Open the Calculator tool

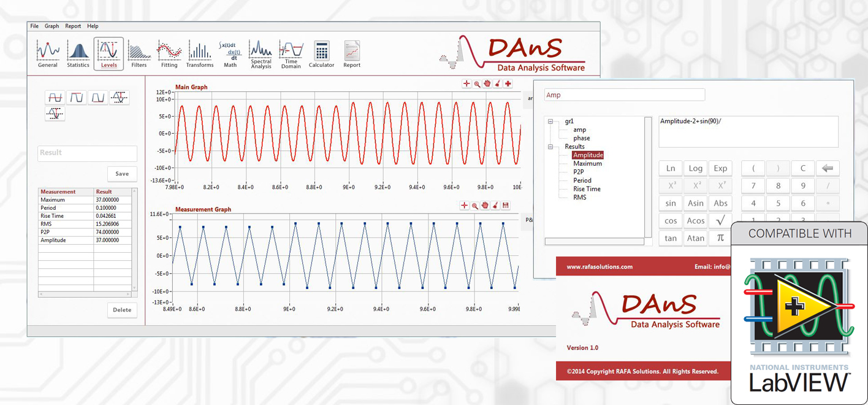(x=321, y=54)
